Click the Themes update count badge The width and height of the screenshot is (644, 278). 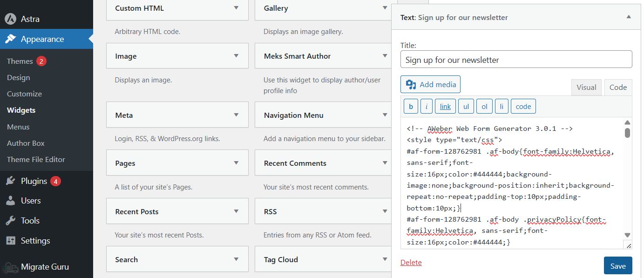tap(41, 61)
